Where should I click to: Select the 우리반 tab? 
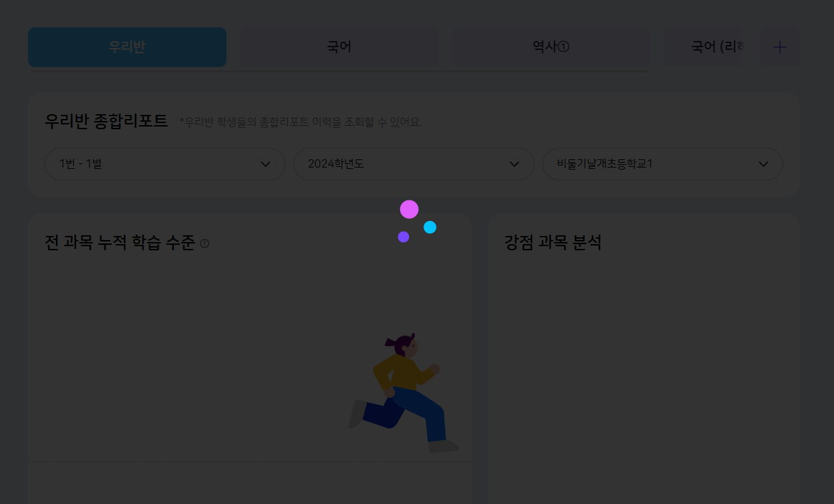(x=127, y=47)
